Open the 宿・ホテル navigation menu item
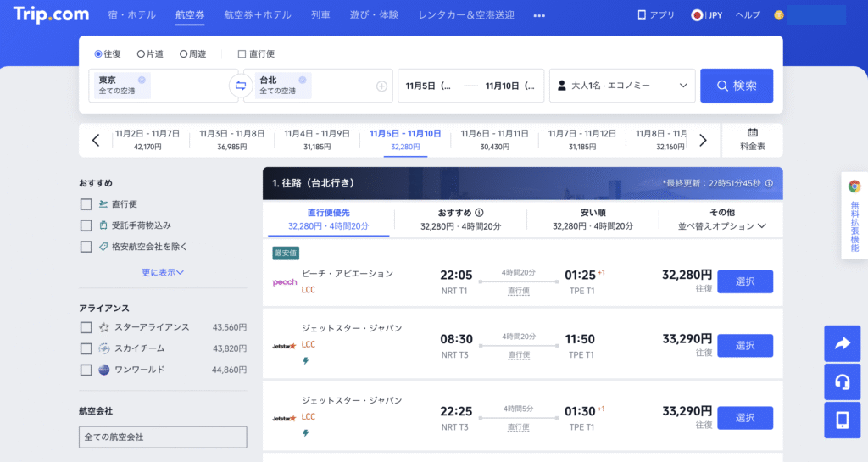The image size is (868, 462). [132, 15]
